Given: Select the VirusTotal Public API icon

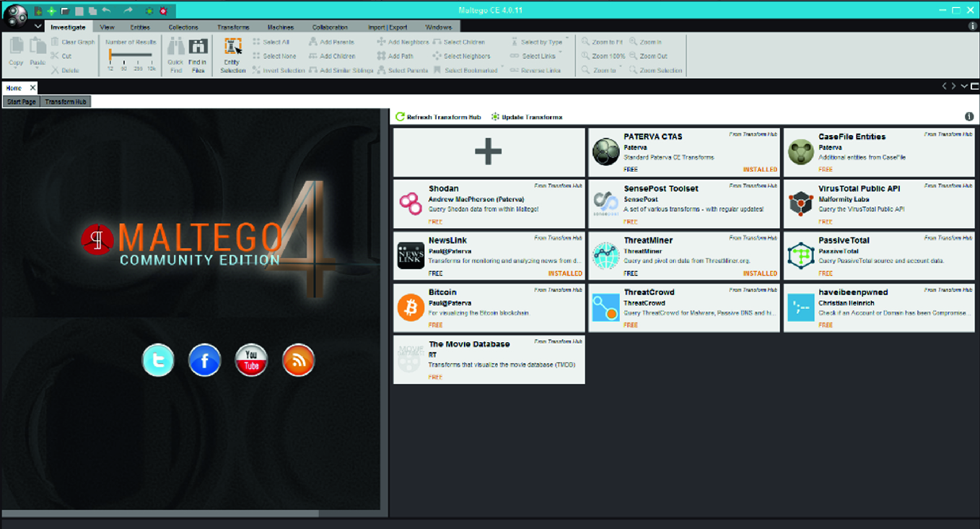Looking at the screenshot, I should point(800,204).
